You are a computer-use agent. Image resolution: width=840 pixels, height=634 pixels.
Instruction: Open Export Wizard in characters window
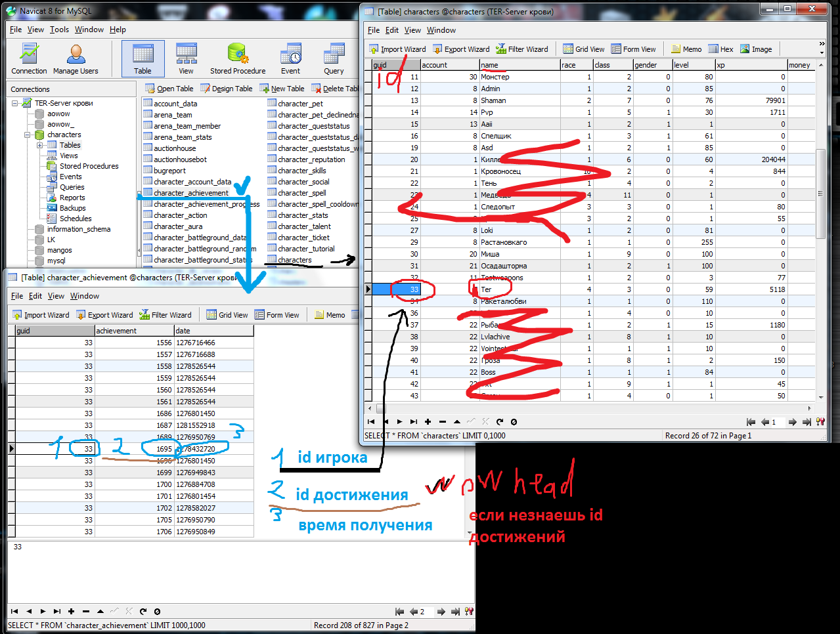[x=461, y=49]
